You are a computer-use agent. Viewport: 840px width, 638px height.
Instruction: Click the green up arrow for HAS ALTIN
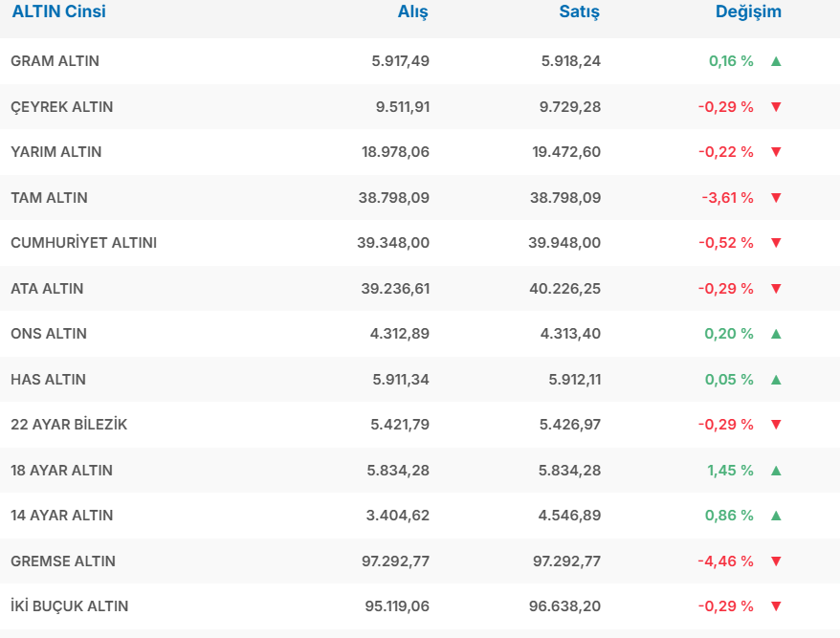[776, 380]
